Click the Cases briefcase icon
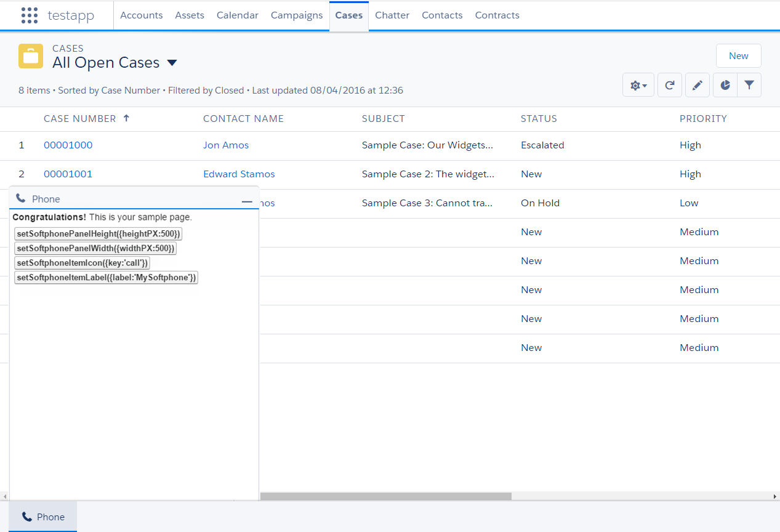780x532 pixels. [x=30, y=56]
